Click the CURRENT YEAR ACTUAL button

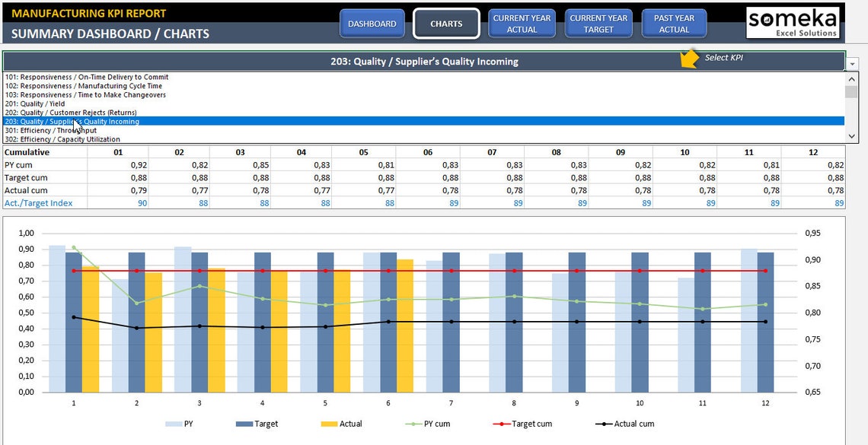522,24
